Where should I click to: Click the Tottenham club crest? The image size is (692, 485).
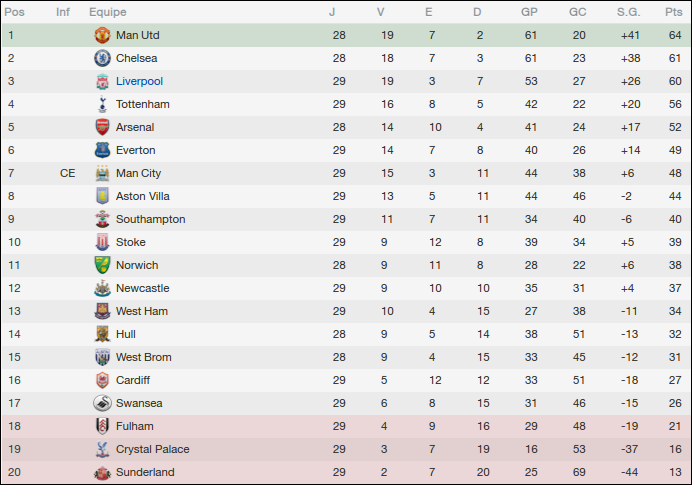[x=101, y=104]
